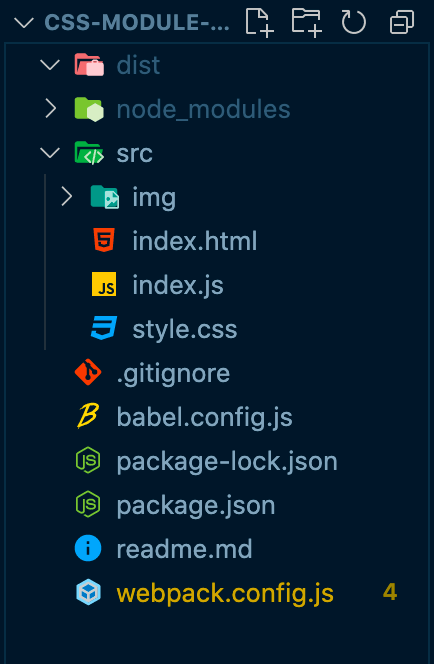This screenshot has height=664, width=434.
Task: Expand the node_modules folder chevron
Action: (x=50, y=108)
